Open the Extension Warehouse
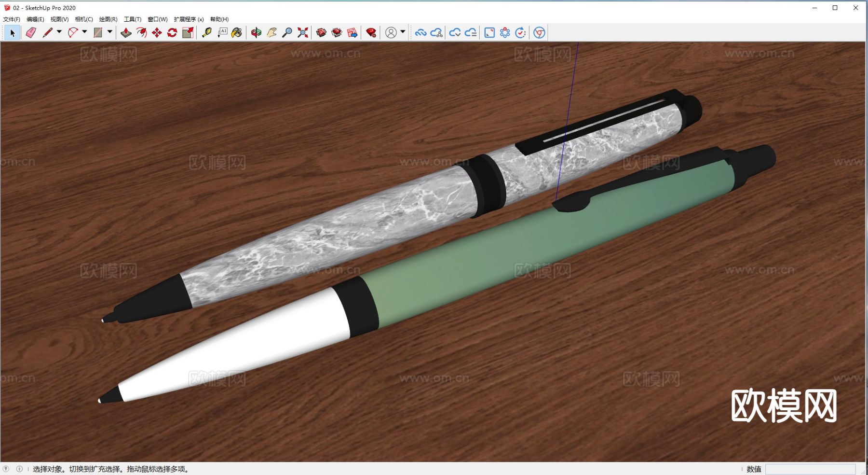Viewport: 868px width, 475px height. coord(337,33)
